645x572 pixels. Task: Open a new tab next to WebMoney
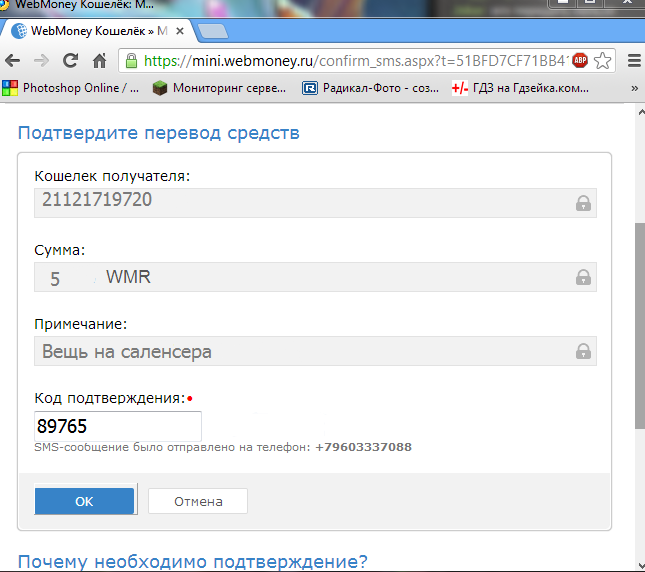tap(213, 31)
